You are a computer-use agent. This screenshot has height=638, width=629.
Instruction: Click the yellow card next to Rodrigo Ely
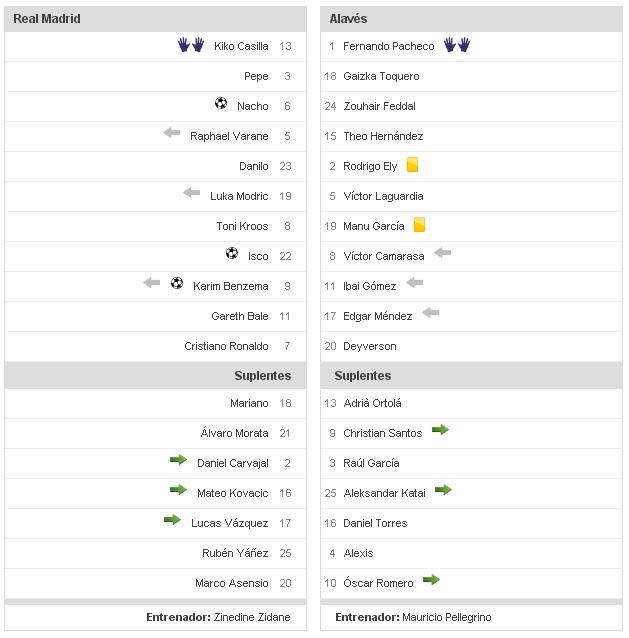point(412,165)
